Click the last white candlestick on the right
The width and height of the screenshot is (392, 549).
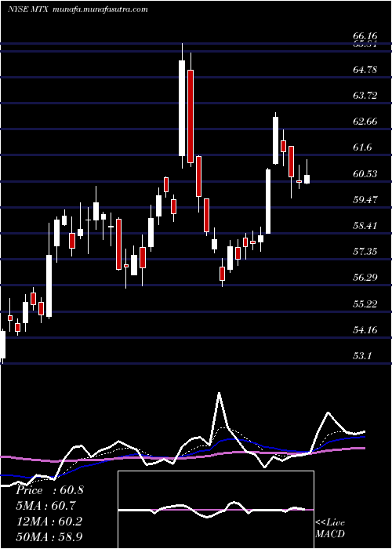tap(307, 179)
